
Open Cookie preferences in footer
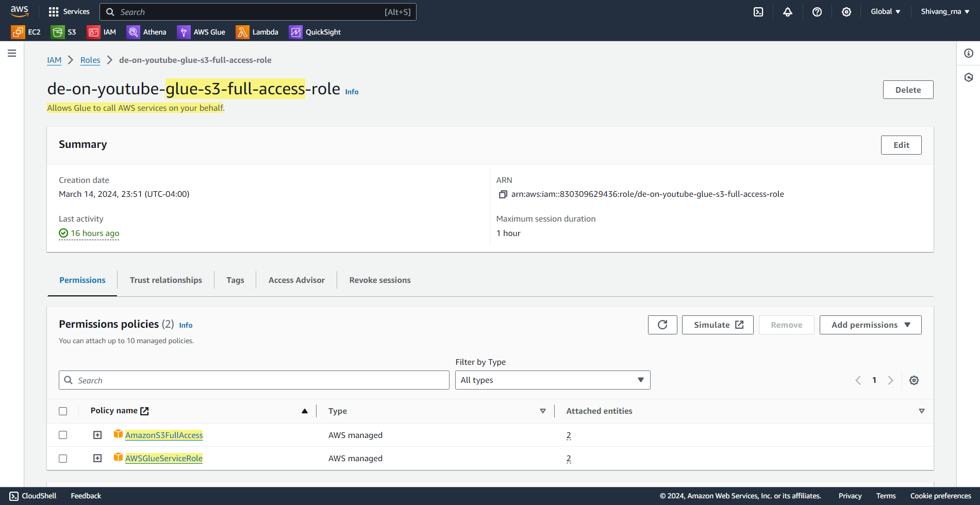pos(940,496)
